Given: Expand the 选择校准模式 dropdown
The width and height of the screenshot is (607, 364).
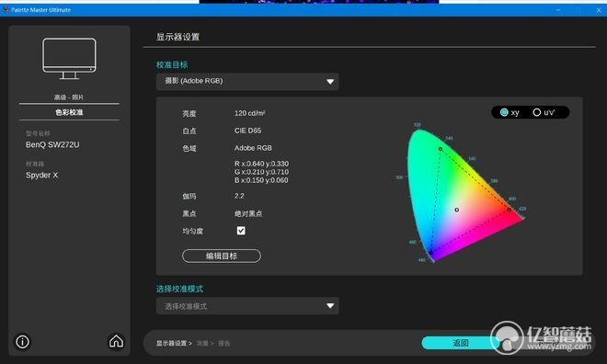Looking at the screenshot, I should click(247, 306).
